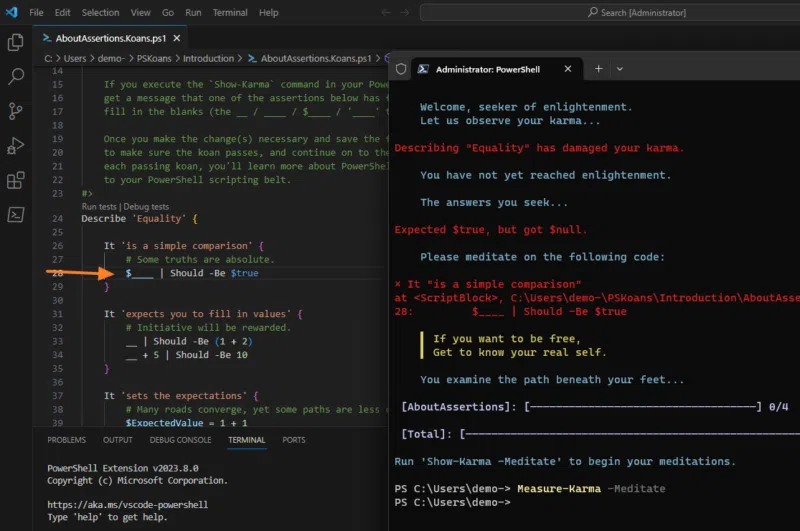Open the Terminal menu
This screenshot has height=531, width=800.
pyautogui.click(x=230, y=12)
